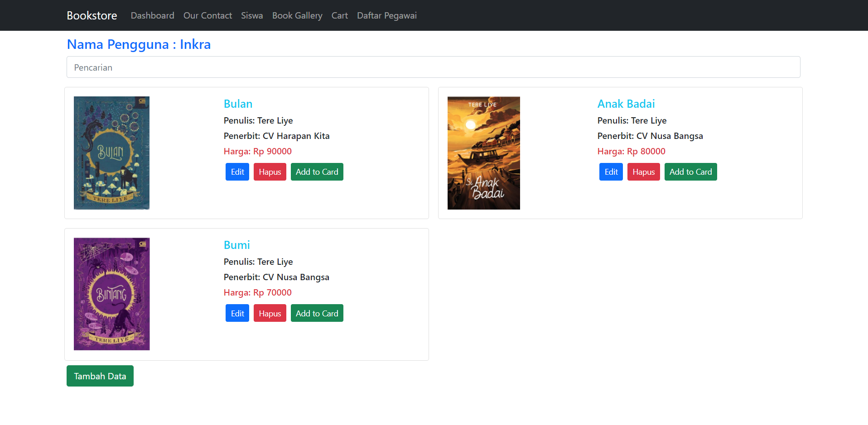Go to the Book Gallery
868x425 pixels.
coord(297,15)
